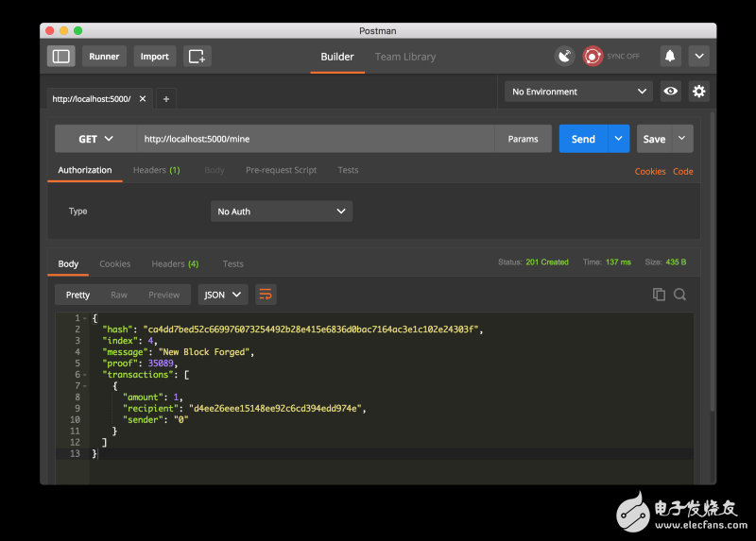Switch response view to Raw

point(119,295)
